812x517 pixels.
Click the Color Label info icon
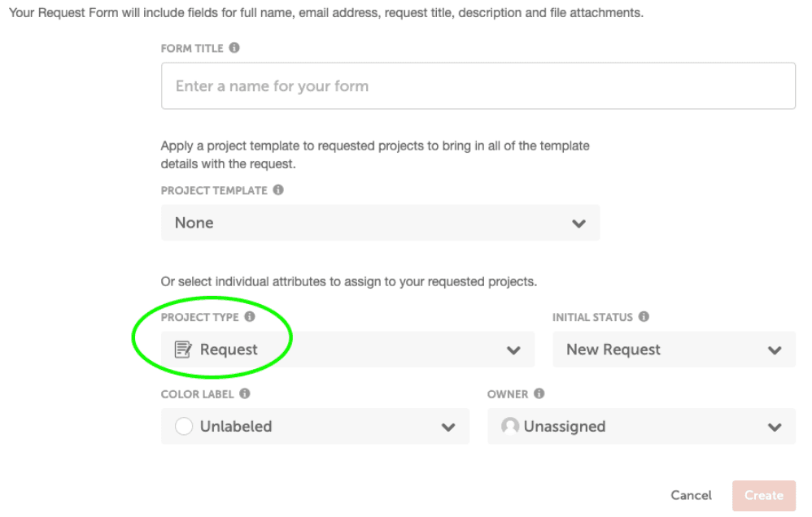pos(245,393)
